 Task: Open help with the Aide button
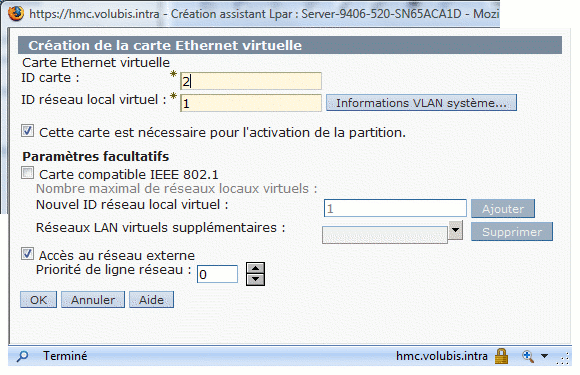(151, 300)
